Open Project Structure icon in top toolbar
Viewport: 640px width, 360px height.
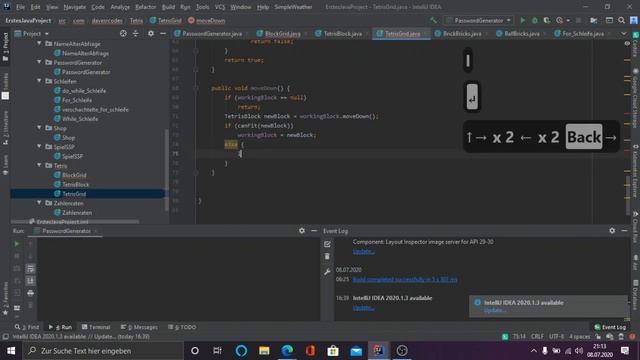coord(594,20)
